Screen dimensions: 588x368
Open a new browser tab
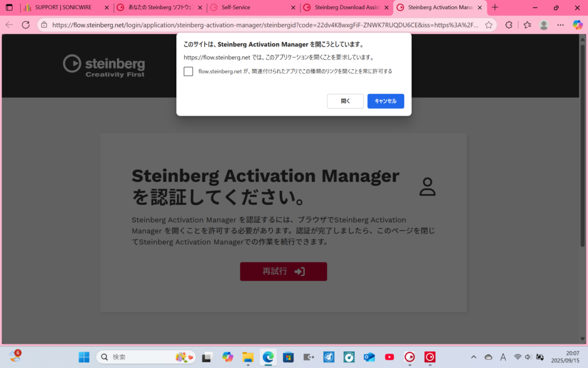point(495,7)
